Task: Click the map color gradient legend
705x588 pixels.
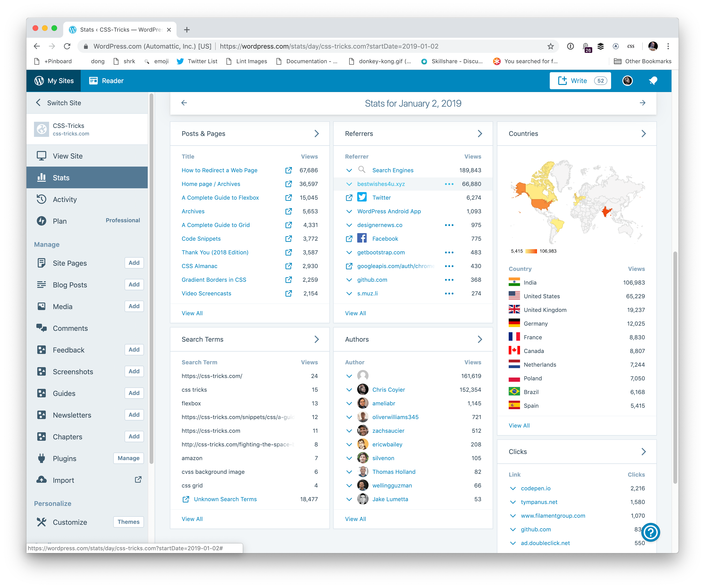Action: pos(531,251)
